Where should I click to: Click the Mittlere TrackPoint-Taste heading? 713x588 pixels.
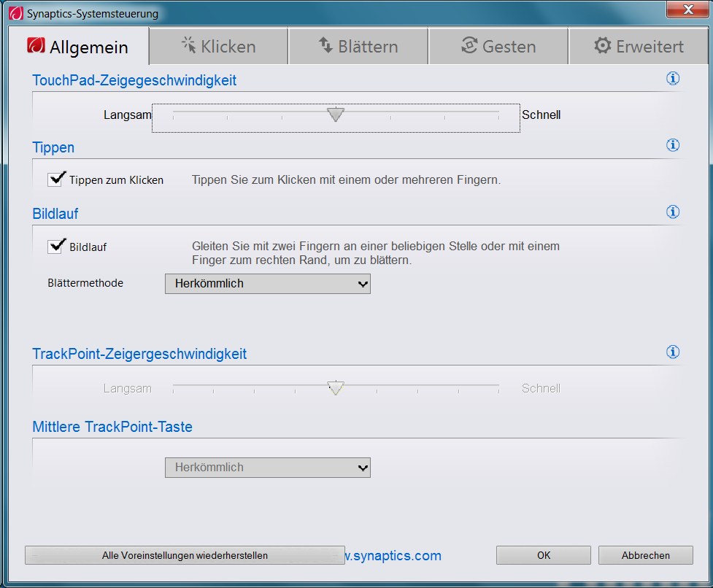pyautogui.click(x=112, y=427)
